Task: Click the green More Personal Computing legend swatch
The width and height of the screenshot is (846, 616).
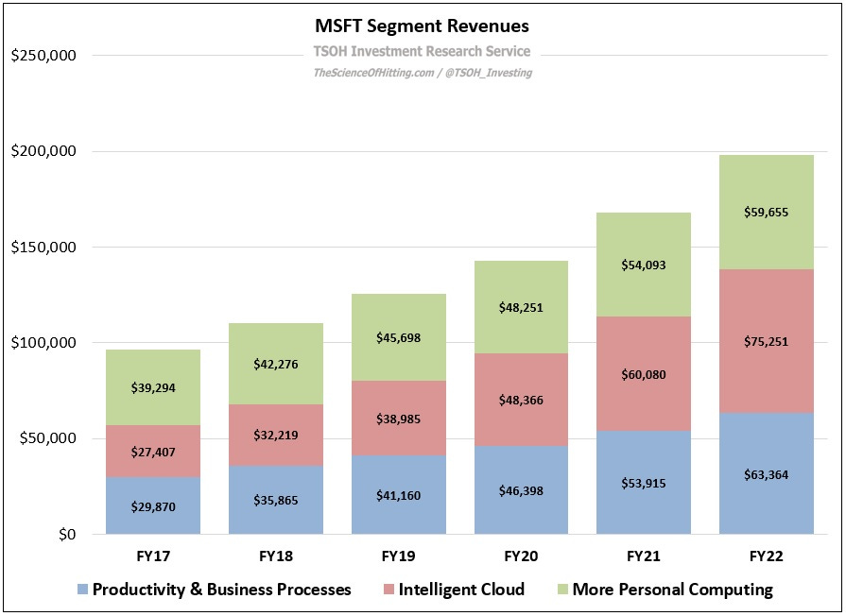Action: [562, 589]
